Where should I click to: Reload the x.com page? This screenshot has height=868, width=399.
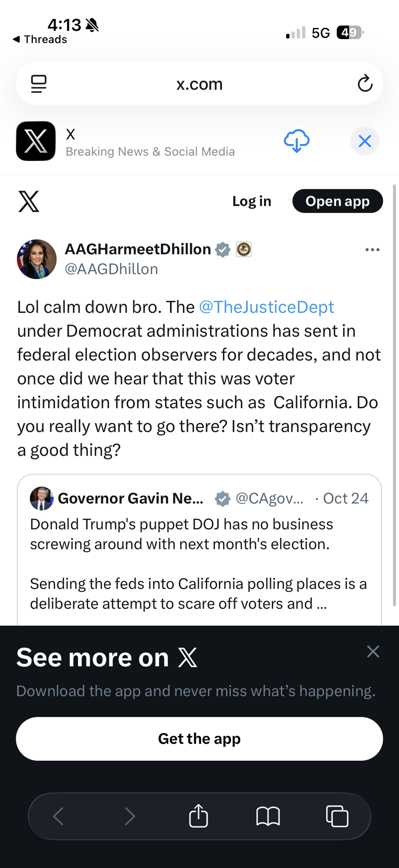[x=365, y=84]
